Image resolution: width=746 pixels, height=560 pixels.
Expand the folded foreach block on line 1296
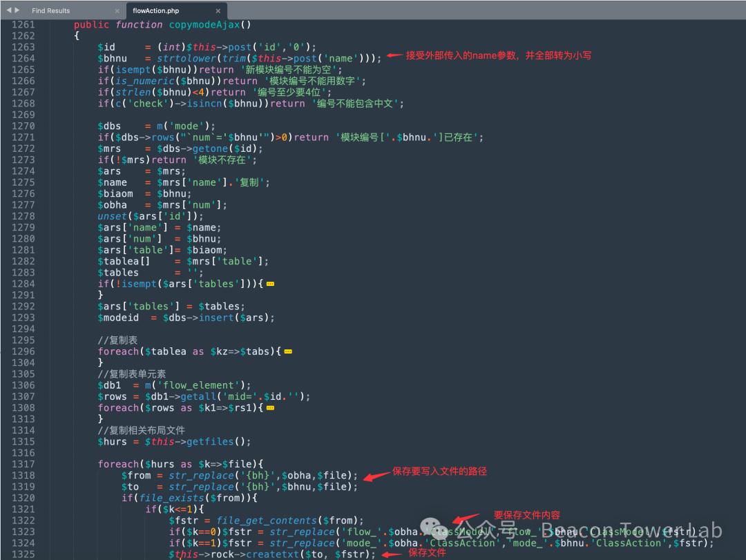click(x=288, y=351)
